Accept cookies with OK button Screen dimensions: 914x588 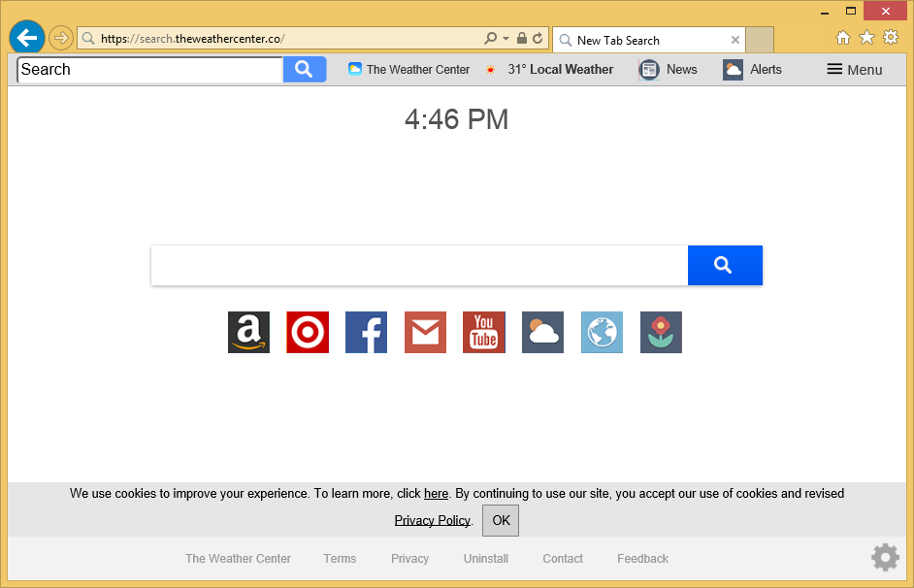tap(501, 520)
